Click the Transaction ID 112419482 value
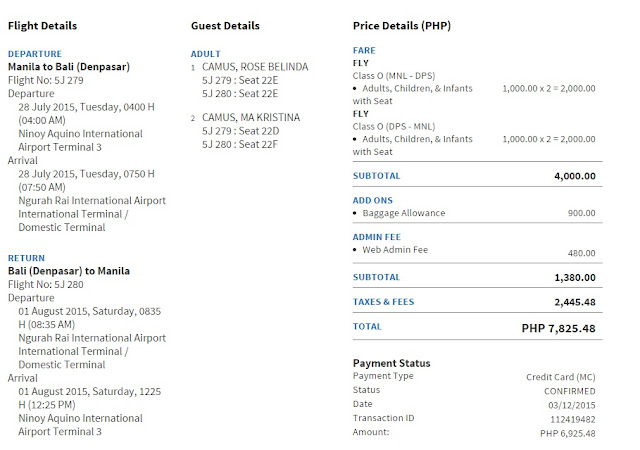 (573, 419)
